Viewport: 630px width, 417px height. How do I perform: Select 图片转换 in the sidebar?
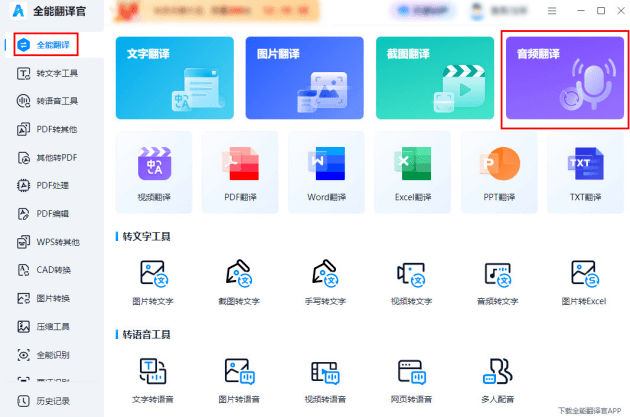[x=43, y=298]
